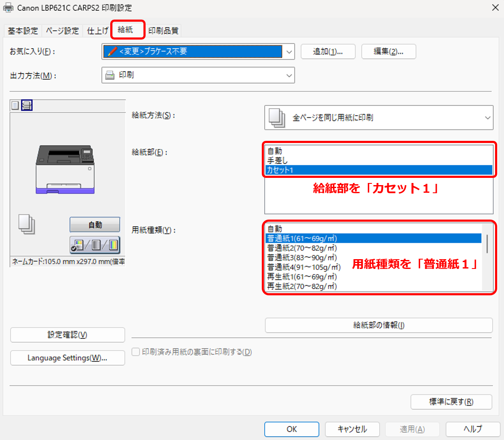The image size is (504, 440).
Task: Select 自動 in the 給紙部 list
Action: [379, 151]
